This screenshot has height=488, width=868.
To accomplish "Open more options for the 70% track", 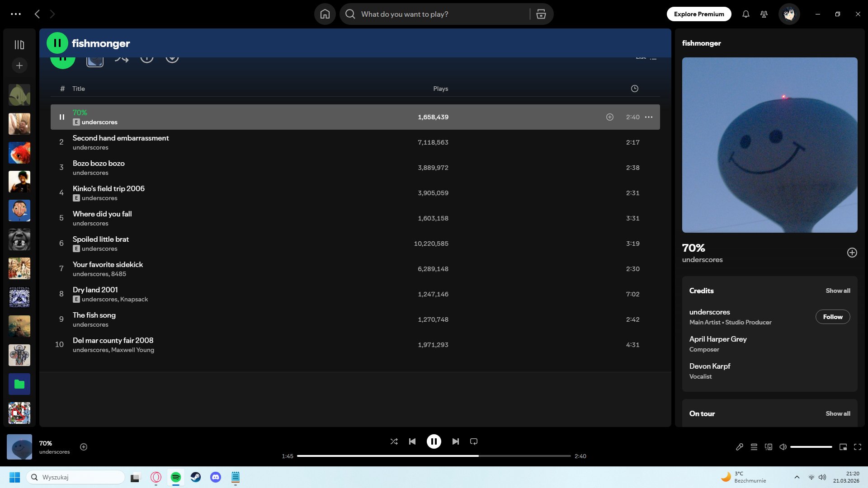I will (x=649, y=117).
